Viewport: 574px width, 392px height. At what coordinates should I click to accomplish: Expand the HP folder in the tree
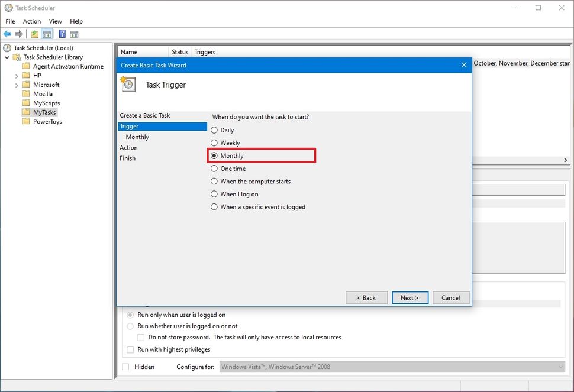click(17, 75)
